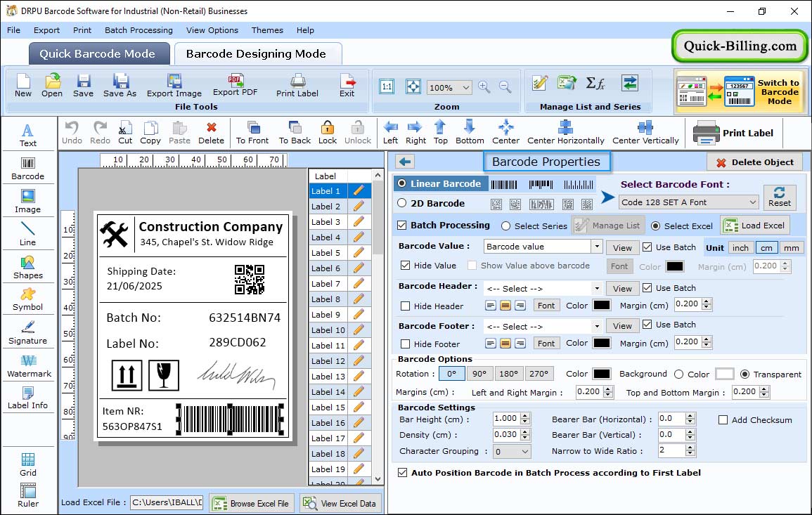Increase Bar Height value with stepper

tap(525, 416)
